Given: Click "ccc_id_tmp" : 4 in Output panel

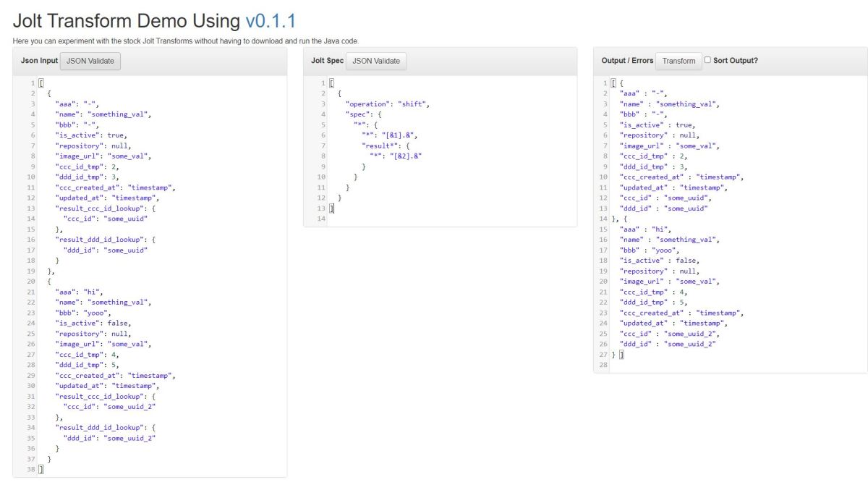Looking at the screenshot, I should tap(654, 292).
